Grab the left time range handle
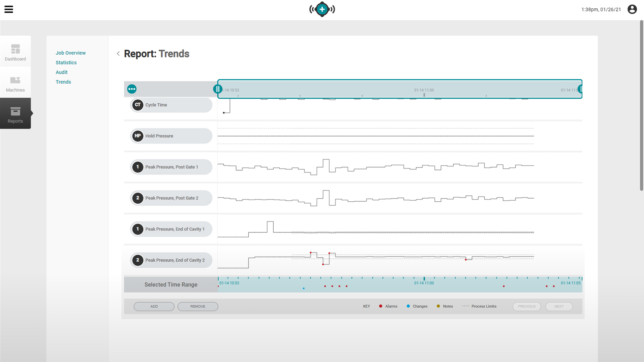 (x=217, y=89)
